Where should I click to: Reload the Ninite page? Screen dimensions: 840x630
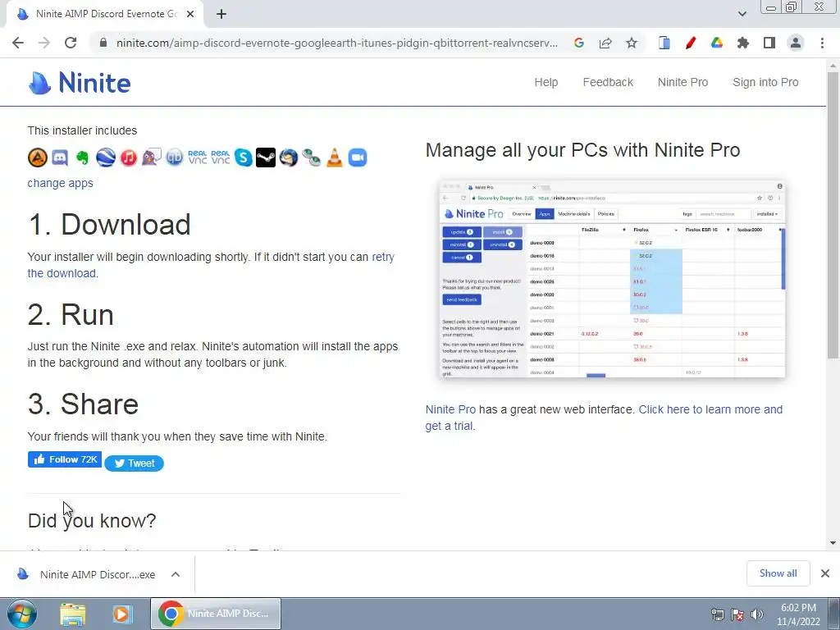point(71,43)
